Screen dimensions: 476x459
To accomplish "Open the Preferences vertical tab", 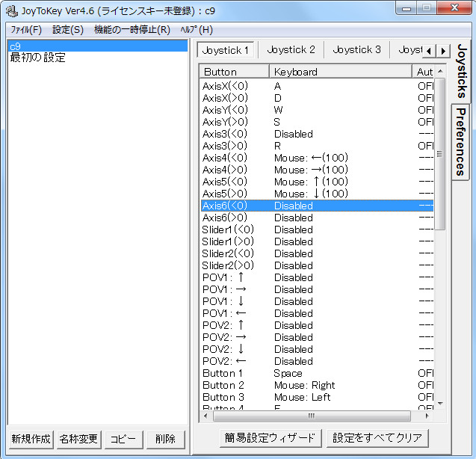I will click(x=461, y=142).
